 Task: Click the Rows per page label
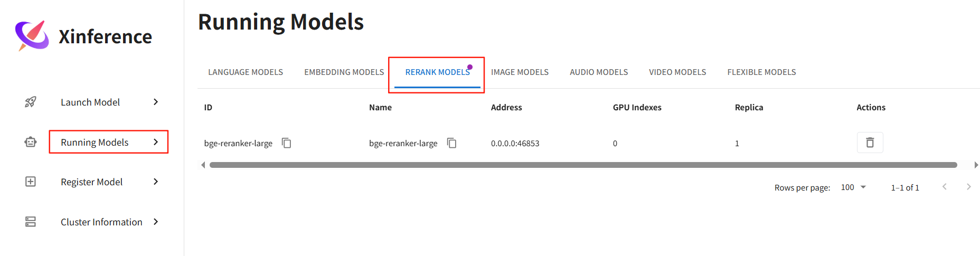[802, 187]
